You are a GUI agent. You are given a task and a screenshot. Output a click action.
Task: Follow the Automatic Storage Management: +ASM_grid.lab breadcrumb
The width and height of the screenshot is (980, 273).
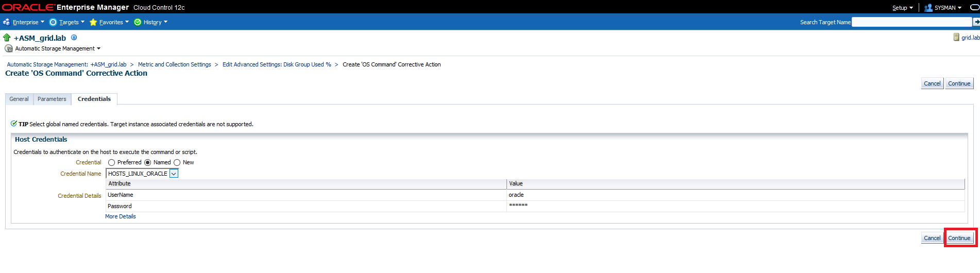coord(66,64)
